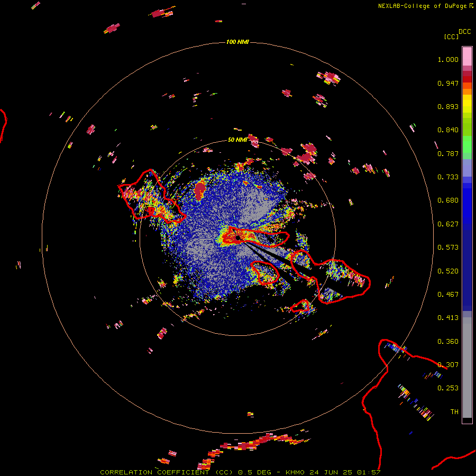Screen dimensions: 476x476
Task: Click the pink top segment of color bar
Action: coord(467,57)
